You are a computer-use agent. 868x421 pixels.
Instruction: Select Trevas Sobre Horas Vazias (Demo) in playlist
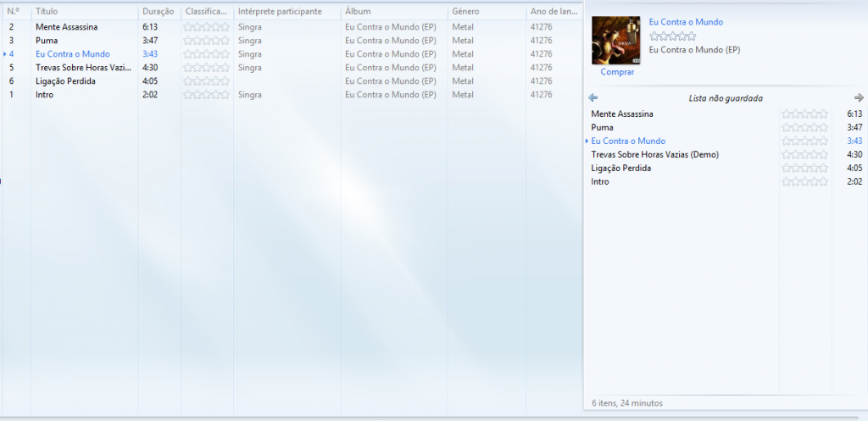pos(654,154)
